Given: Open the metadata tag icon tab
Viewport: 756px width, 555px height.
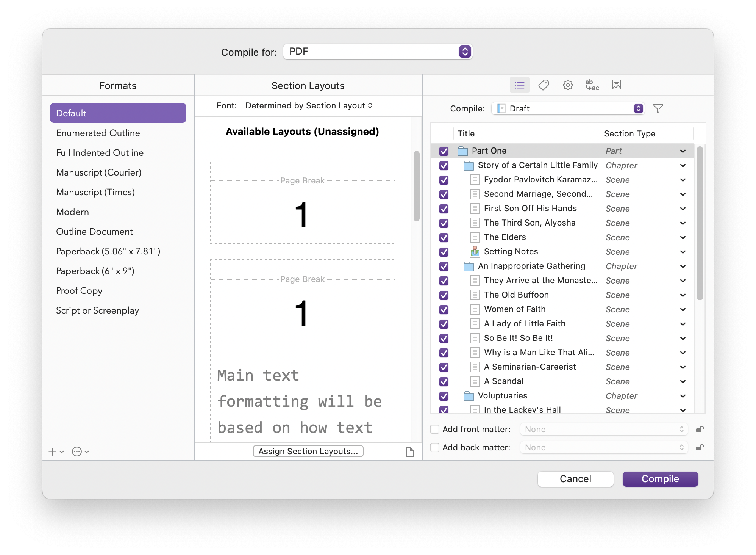Looking at the screenshot, I should 544,85.
